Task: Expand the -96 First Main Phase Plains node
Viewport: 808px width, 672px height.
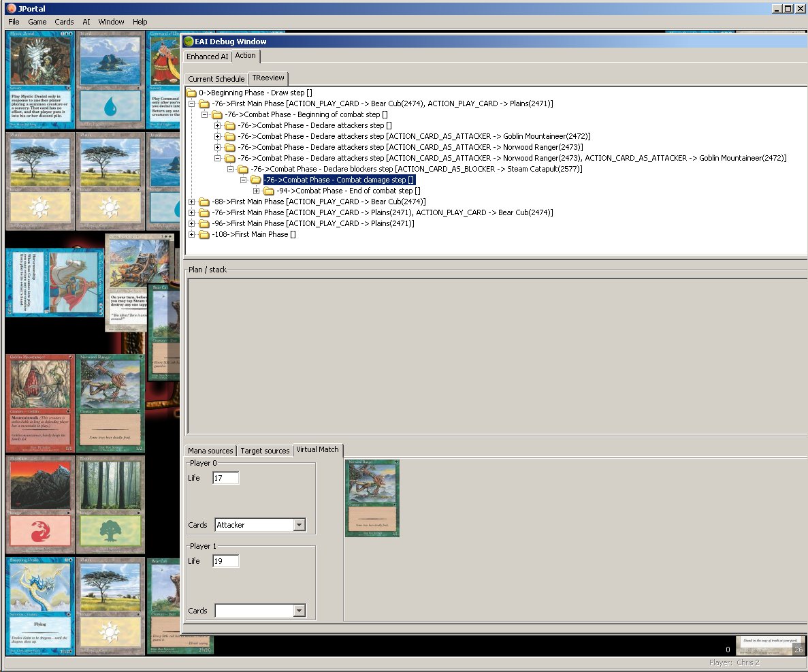Action: (192, 223)
